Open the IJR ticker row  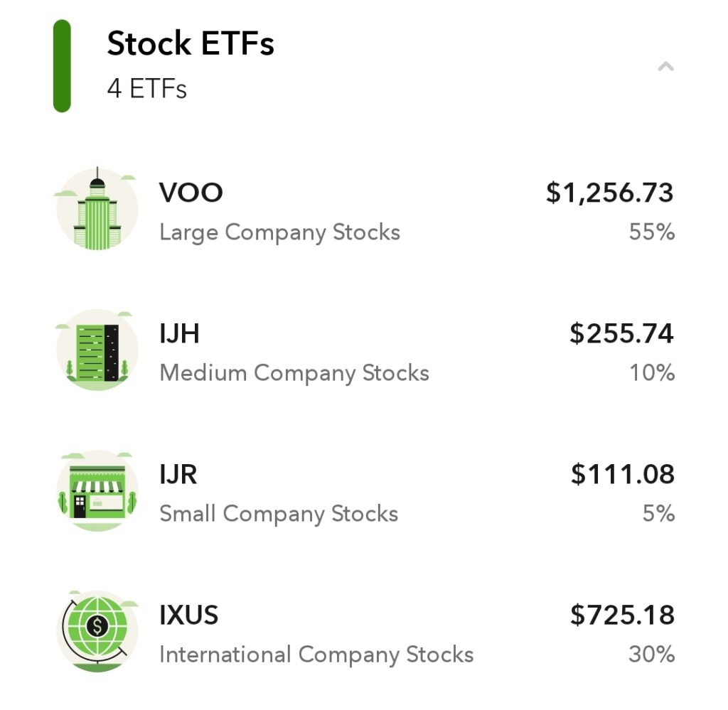[x=364, y=492]
